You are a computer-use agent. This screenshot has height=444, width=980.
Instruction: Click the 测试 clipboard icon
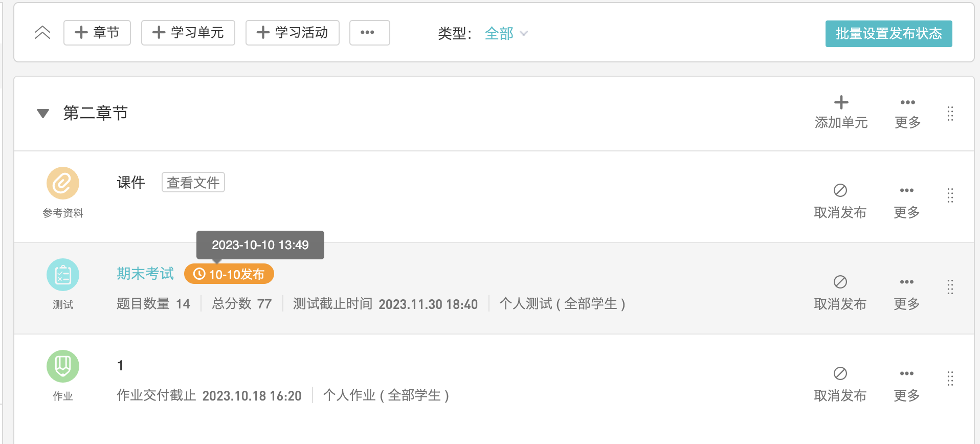(63, 275)
